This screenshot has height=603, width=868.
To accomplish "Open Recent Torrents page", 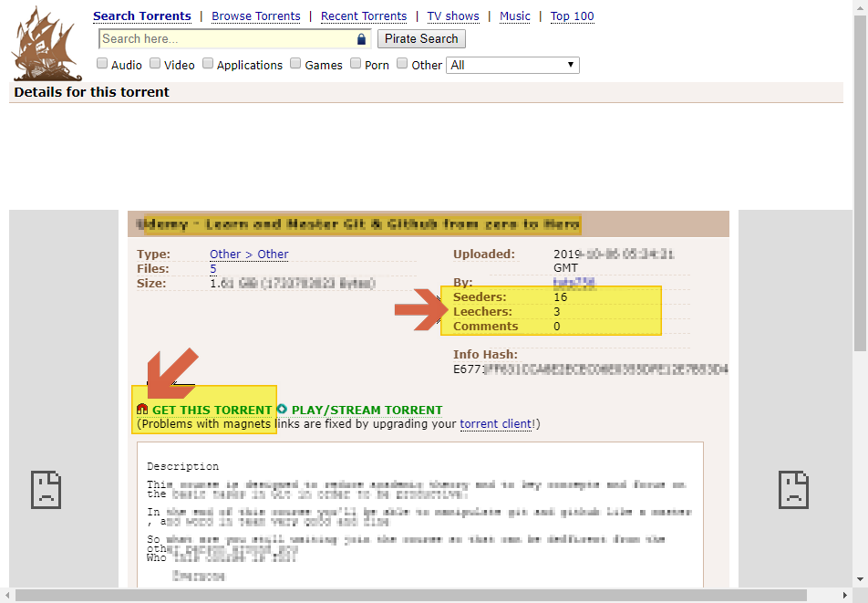I will point(364,16).
